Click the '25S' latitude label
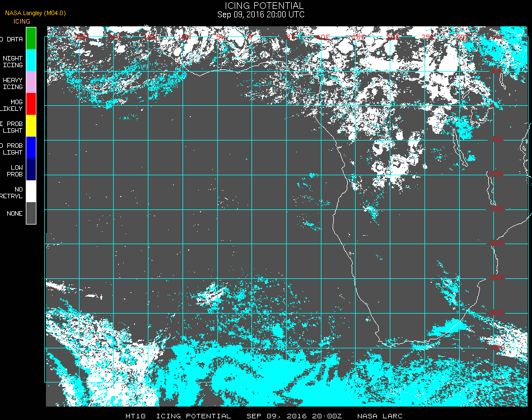Viewport: 532px width, 420px height. point(497,278)
